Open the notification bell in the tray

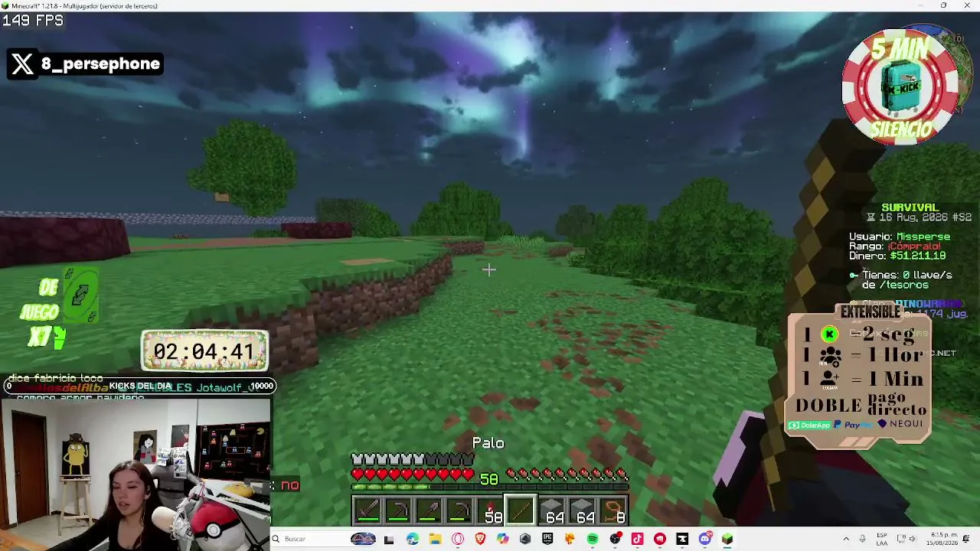[968, 539]
